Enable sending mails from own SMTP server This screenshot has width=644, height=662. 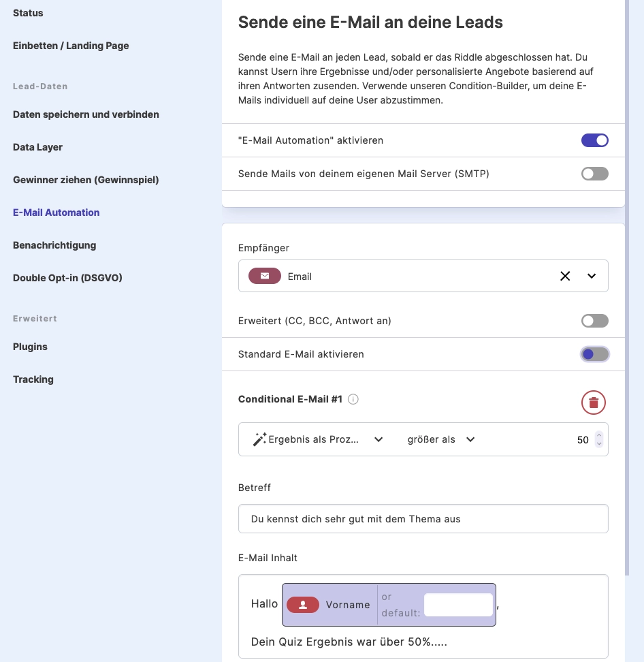[x=594, y=174]
